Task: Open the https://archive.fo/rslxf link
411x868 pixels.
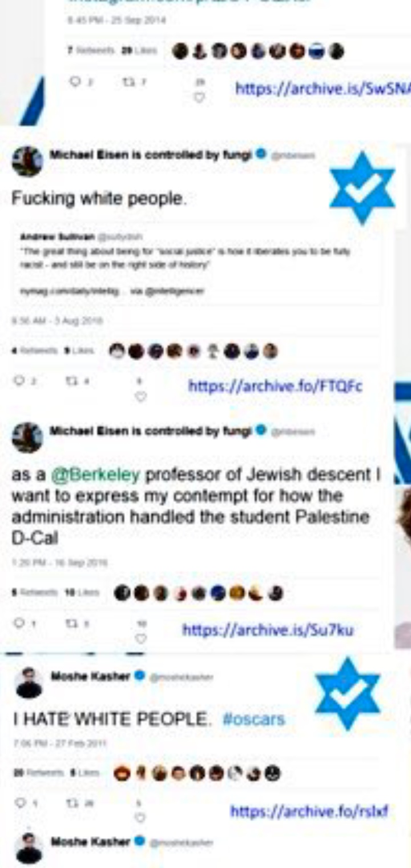Action: coord(309,811)
